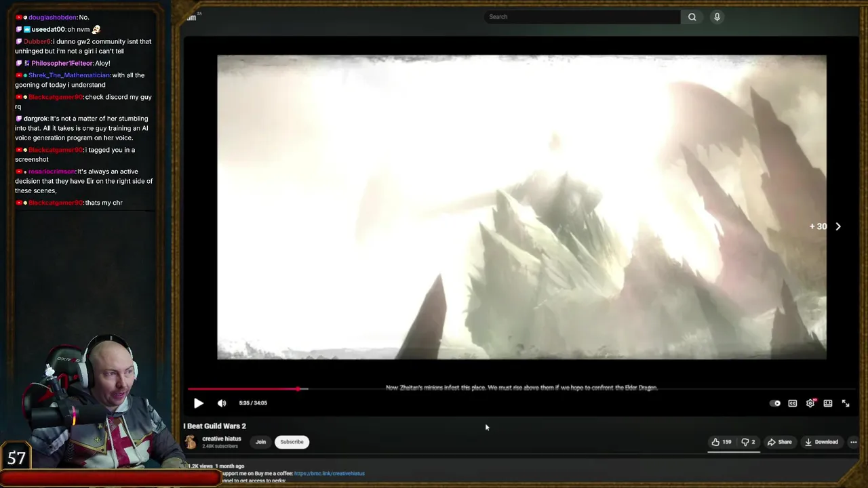Open the bmc.link/creativehiatus link
Image resolution: width=868 pixels, height=488 pixels.
point(330,473)
